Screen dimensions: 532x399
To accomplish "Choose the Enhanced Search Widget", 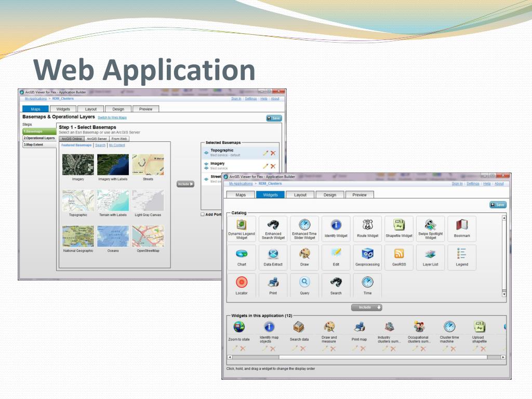I will [x=273, y=229].
